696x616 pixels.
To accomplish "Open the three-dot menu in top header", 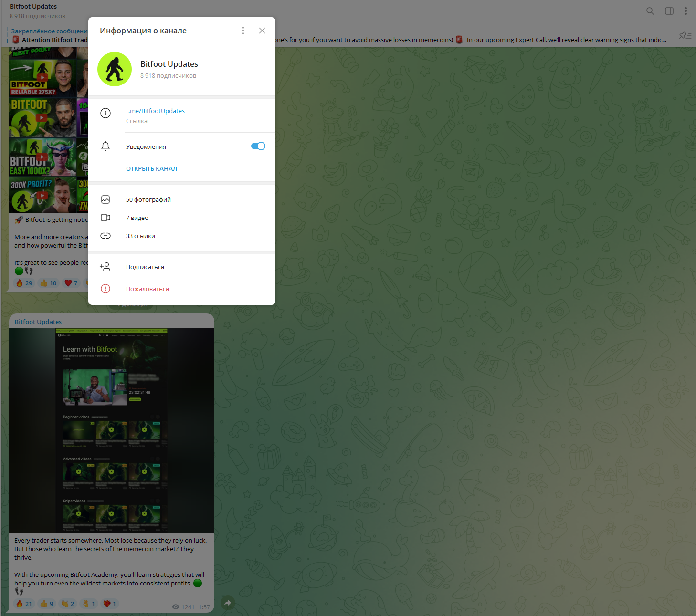I will [x=686, y=11].
